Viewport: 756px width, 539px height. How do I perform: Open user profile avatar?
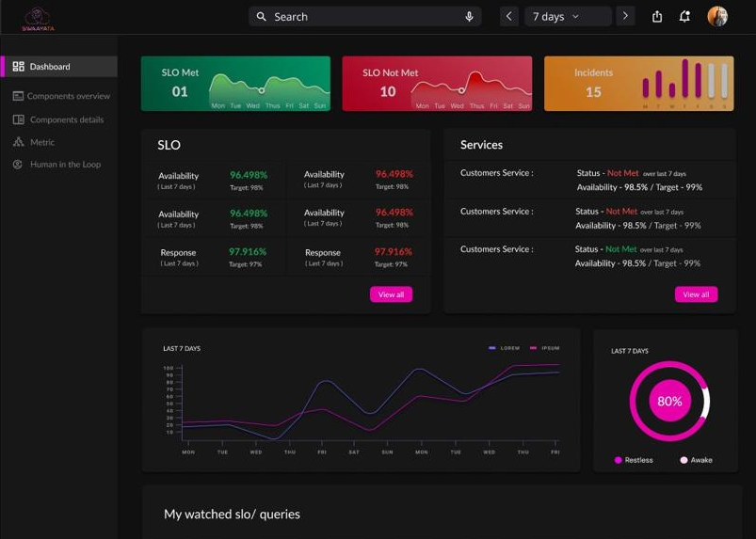717,16
